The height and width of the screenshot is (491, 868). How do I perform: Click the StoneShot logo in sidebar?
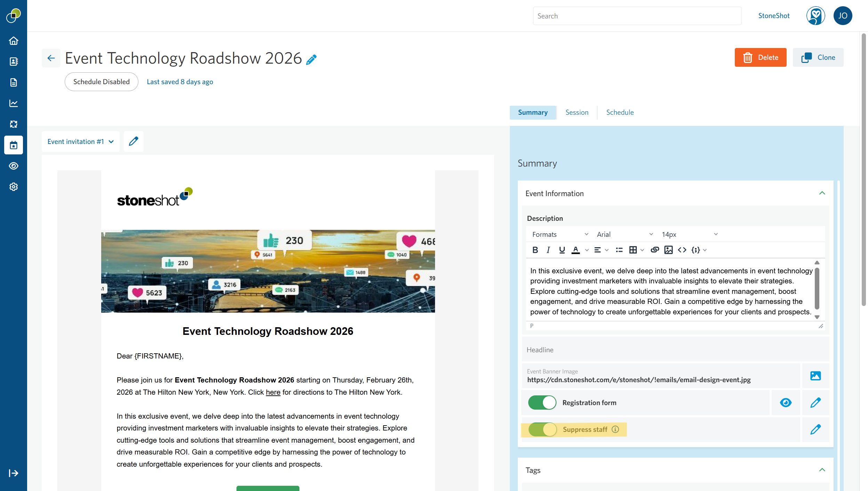coord(14,16)
